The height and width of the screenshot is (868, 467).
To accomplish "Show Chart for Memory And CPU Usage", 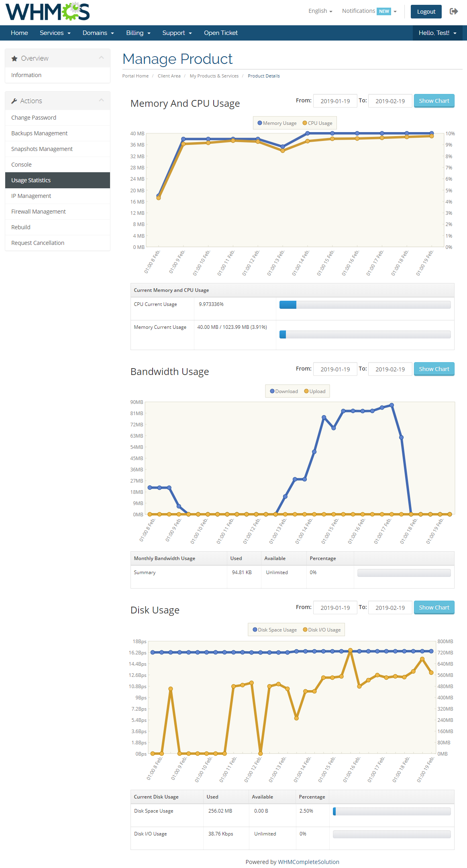I will pyautogui.click(x=434, y=101).
